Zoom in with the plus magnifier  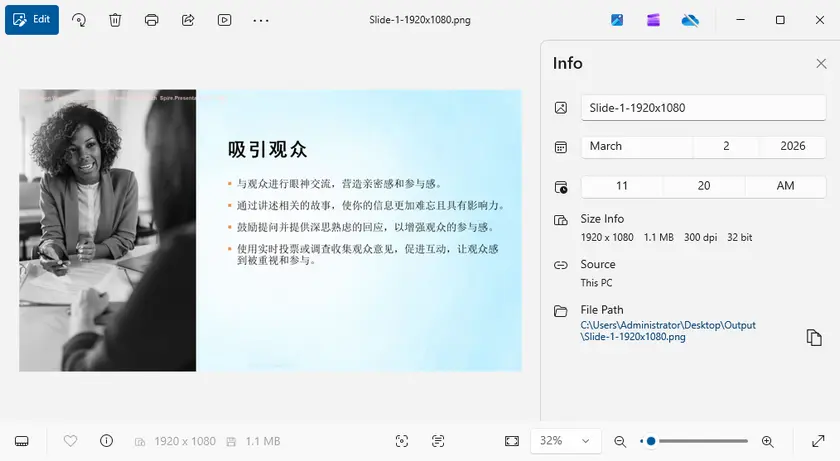(768, 441)
